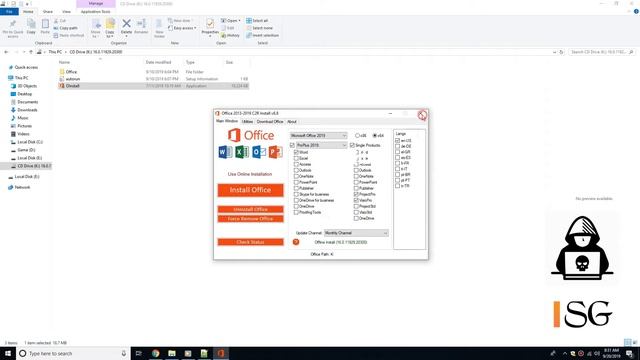
Task: Click the Uninstall Office button
Action: [x=250, y=209]
